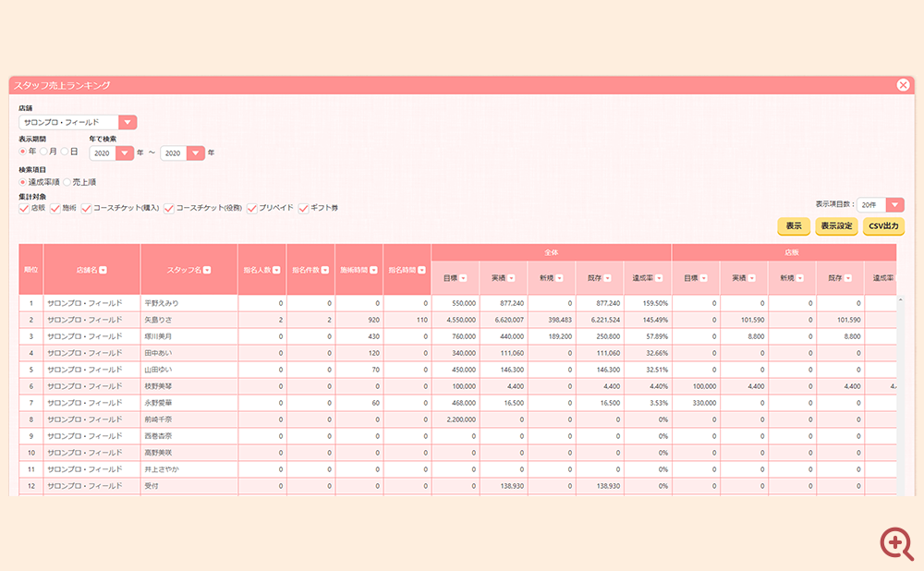The width and height of the screenshot is (924, 571).
Task: Select staff name 平野えみり
Action: pyautogui.click(x=162, y=303)
